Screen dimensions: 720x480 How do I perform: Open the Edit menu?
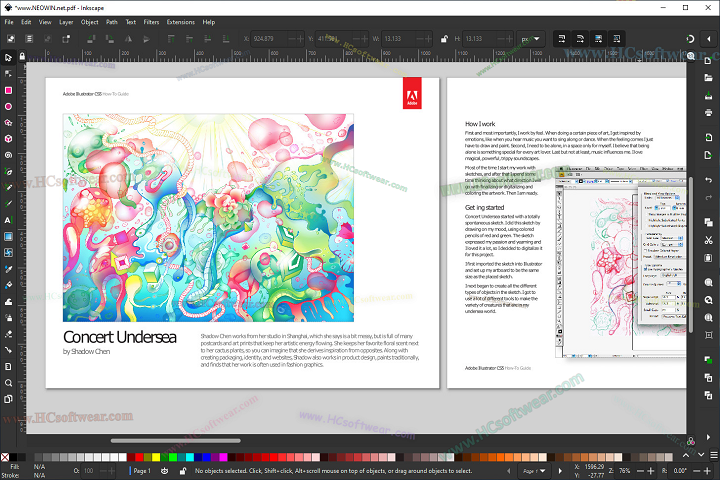tap(26, 22)
